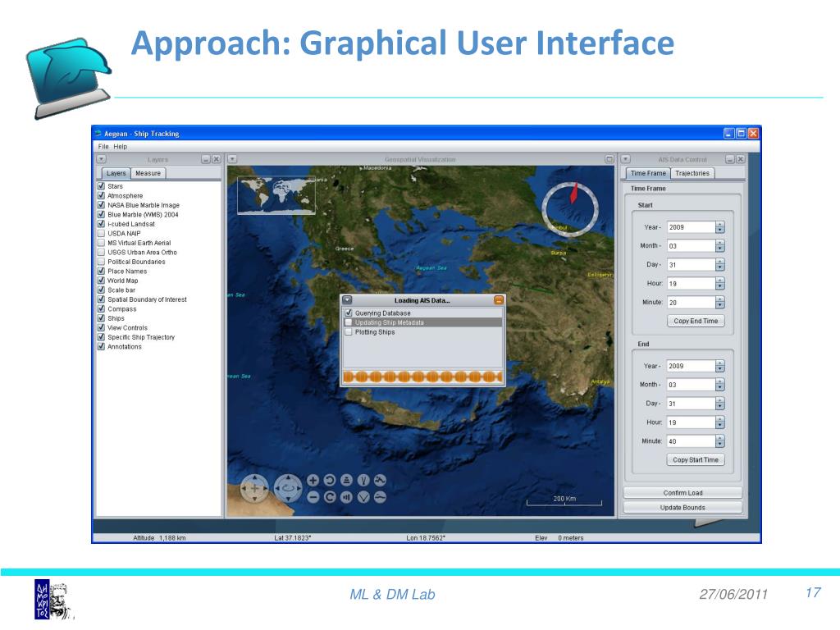This screenshot has height=630, width=840.
Task: Click the world overview map thumbnail
Action: [x=276, y=195]
